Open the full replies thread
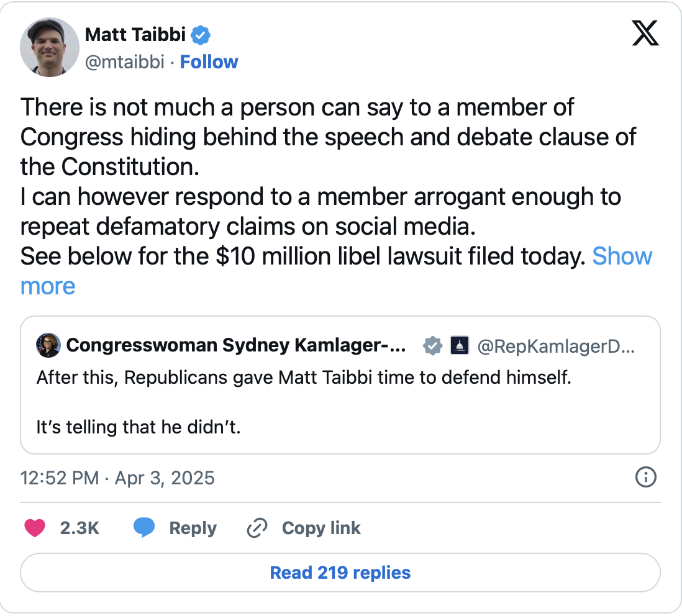This screenshot has width=682, height=616. [340, 572]
